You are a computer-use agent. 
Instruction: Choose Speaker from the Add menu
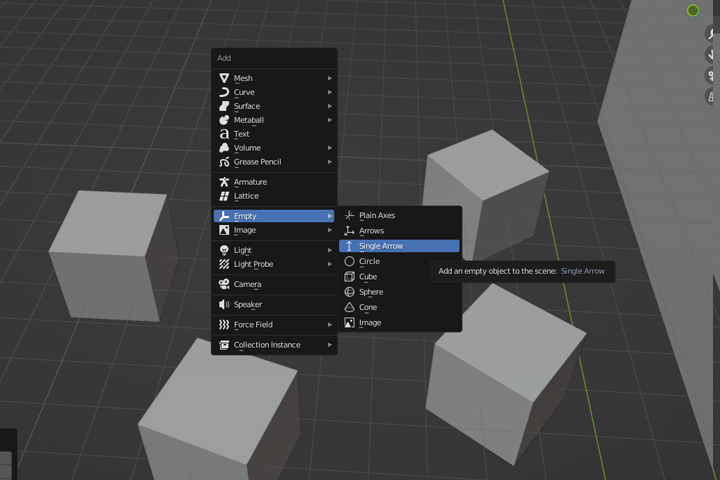pos(274,305)
